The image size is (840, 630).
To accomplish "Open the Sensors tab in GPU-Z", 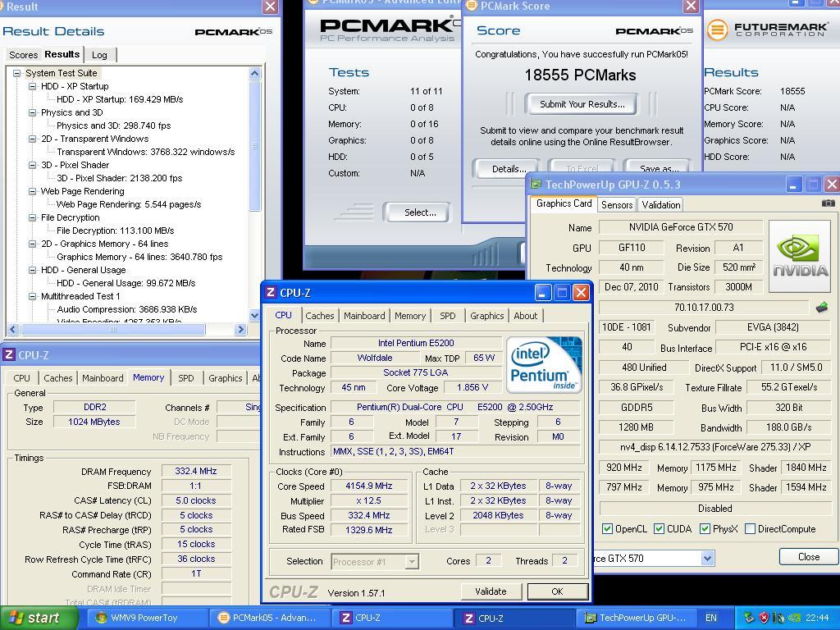I will pos(617,204).
